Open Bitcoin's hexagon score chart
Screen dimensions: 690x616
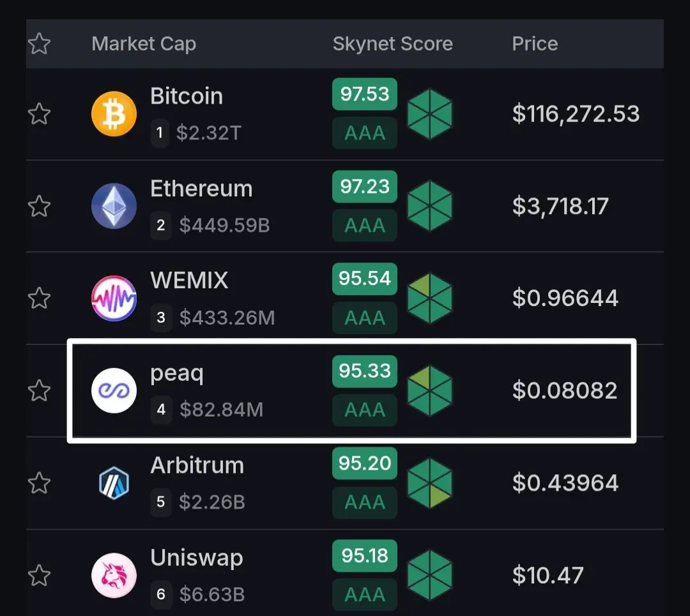pyautogui.click(x=429, y=114)
